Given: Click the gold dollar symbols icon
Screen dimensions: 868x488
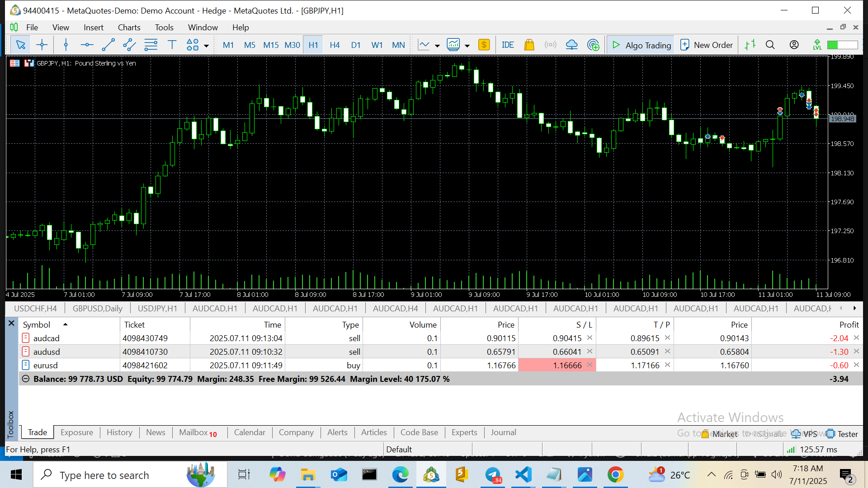Looking at the screenshot, I should [x=484, y=45].
